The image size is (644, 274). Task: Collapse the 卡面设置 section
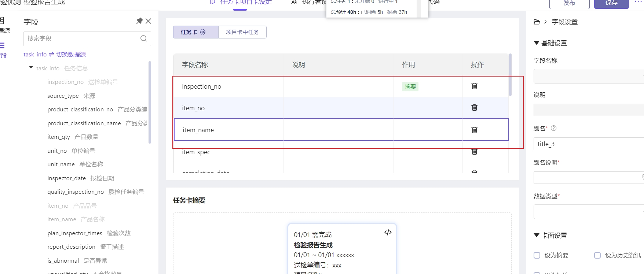(537, 235)
